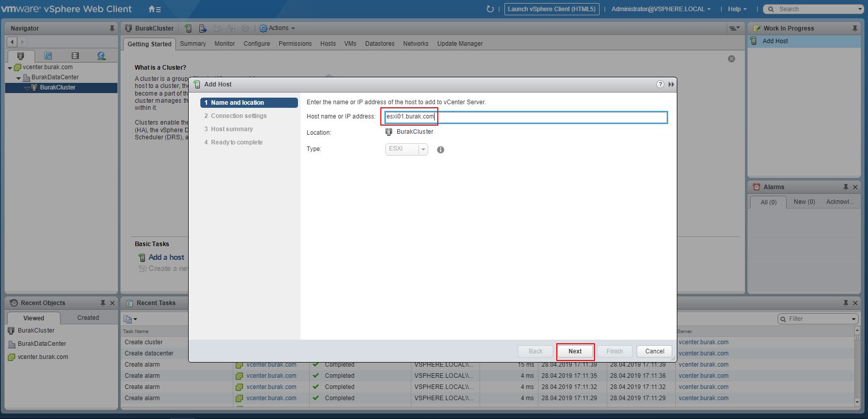Click Next in Add Host dialog
The height and width of the screenshot is (419, 868).
pos(575,351)
